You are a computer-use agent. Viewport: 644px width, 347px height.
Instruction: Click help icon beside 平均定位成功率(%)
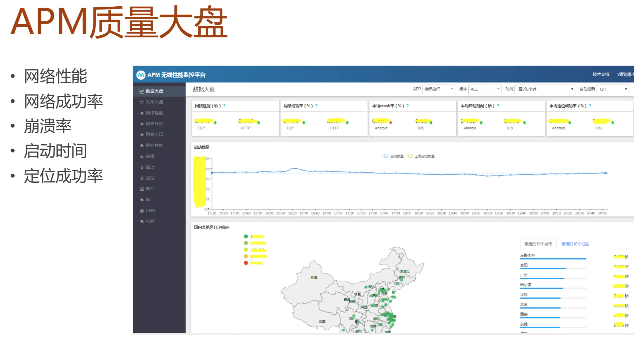pos(590,106)
